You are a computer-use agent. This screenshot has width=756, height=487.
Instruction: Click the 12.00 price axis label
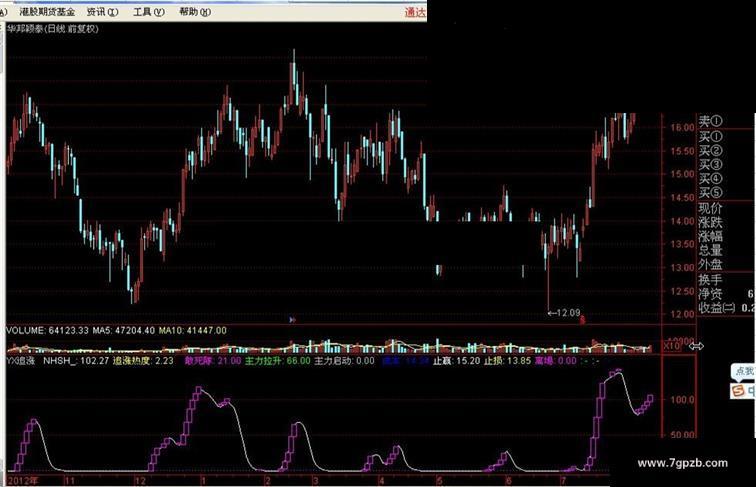(682, 314)
